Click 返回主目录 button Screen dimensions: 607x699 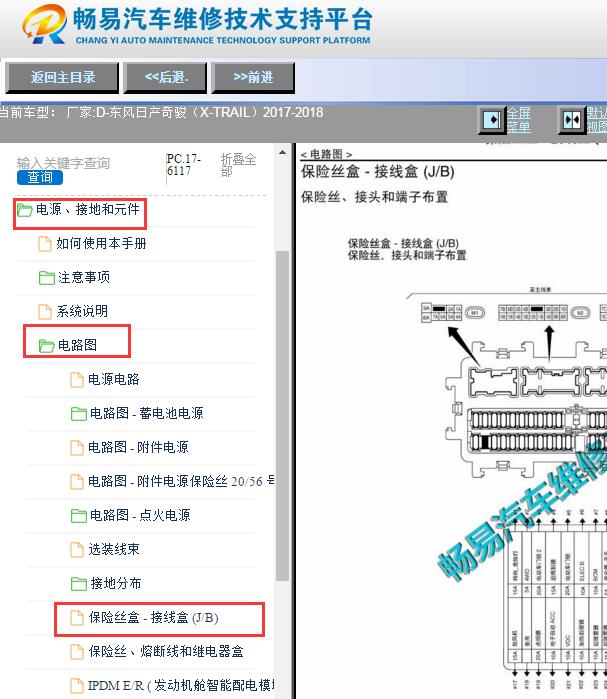62,78
